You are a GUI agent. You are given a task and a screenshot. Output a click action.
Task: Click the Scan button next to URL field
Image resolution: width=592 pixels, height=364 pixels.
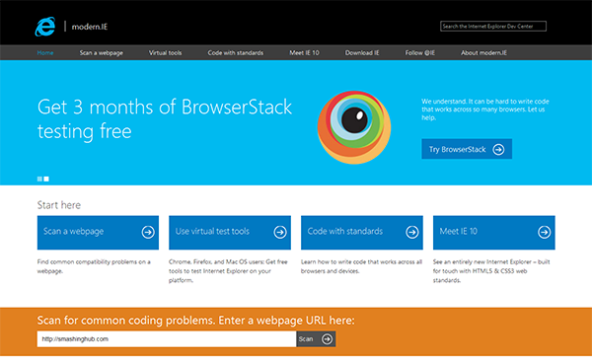pyautogui.click(x=316, y=339)
